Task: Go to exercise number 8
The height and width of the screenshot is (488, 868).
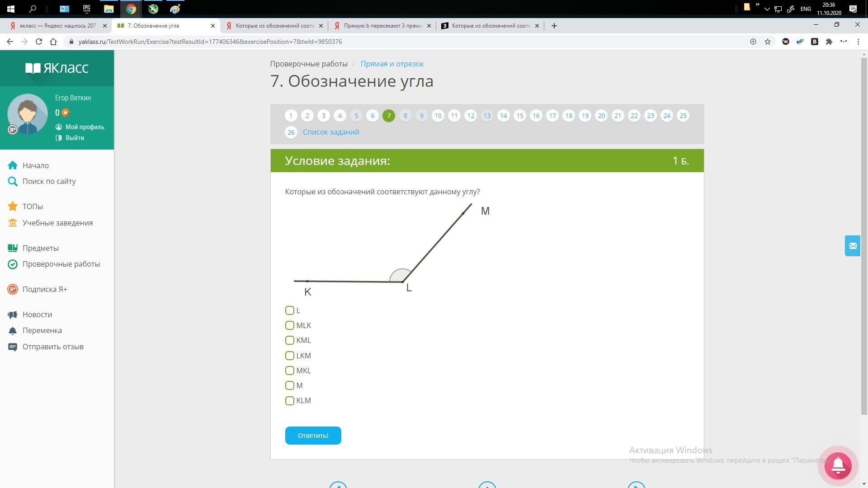Action: tap(405, 116)
